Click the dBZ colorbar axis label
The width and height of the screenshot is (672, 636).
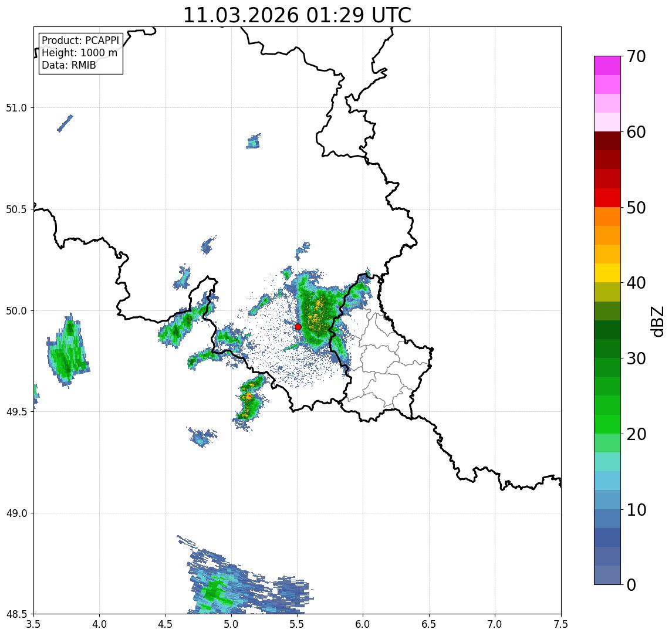click(657, 322)
